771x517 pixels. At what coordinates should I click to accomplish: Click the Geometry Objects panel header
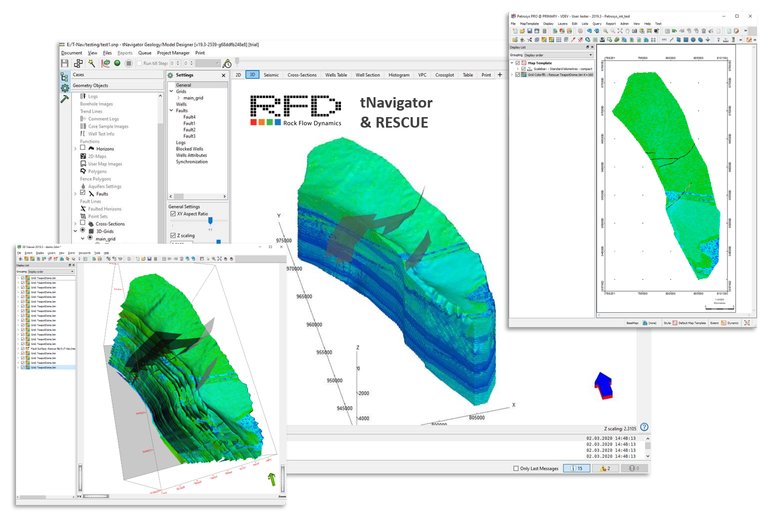point(117,86)
